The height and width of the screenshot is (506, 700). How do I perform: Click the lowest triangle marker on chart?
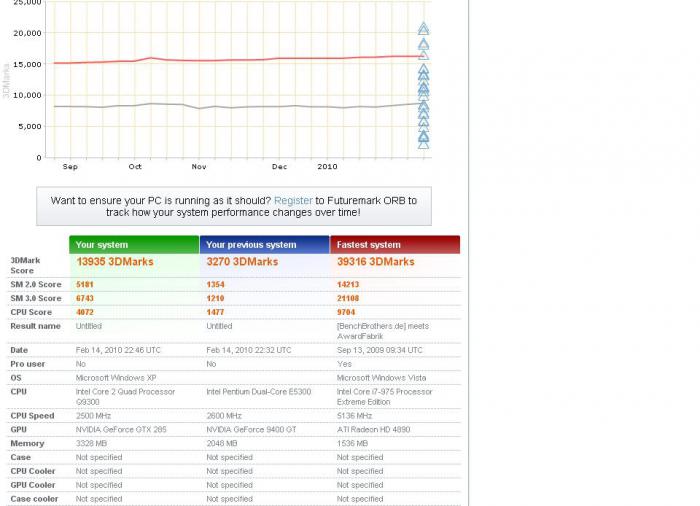click(423, 143)
